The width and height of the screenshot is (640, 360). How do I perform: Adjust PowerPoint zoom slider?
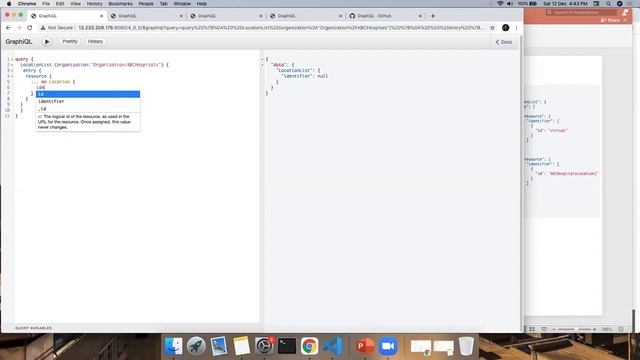(576, 329)
